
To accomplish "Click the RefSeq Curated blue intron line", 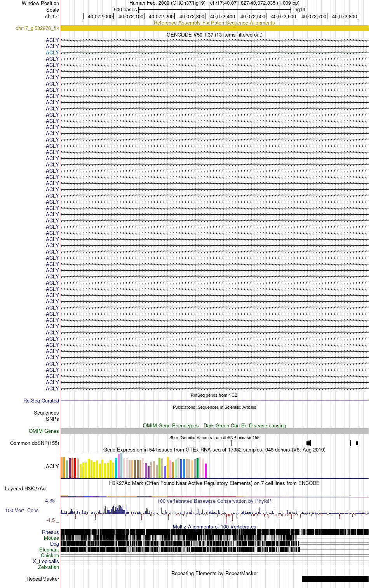I will click(x=214, y=401).
